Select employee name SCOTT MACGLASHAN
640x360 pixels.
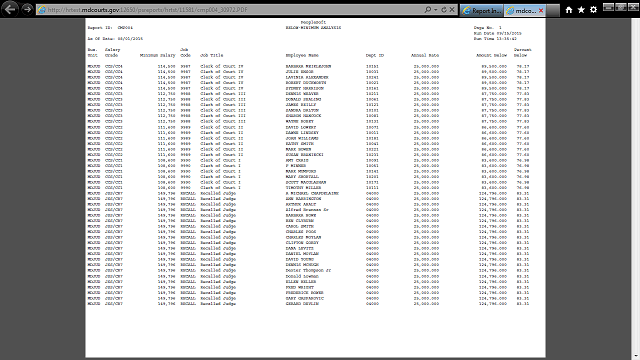tap(306, 182)
